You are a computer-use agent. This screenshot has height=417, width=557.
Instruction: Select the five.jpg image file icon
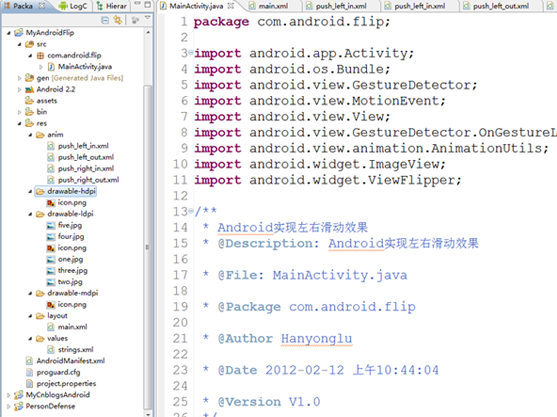pos(51,225)
